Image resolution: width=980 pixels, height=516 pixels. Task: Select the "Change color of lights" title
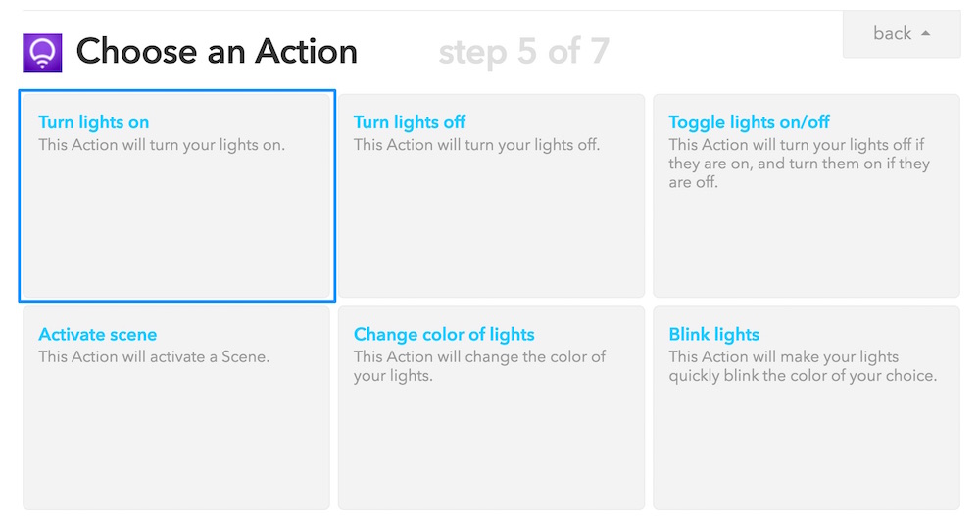point(444,335)
